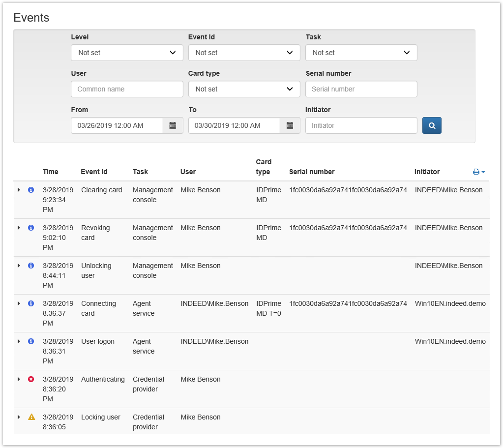503x448 pixels.
Task: Open the To date calendar picker
Action: pos(290,125)
